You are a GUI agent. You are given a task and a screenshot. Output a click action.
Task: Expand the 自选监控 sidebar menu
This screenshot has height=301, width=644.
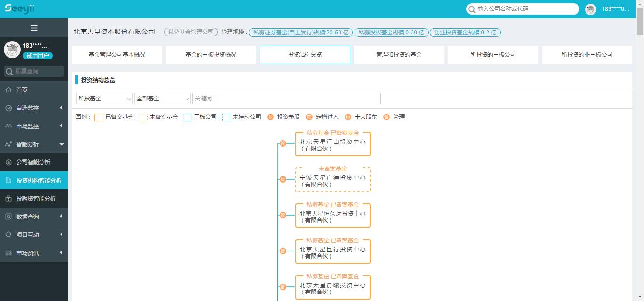tap(33, 108)
